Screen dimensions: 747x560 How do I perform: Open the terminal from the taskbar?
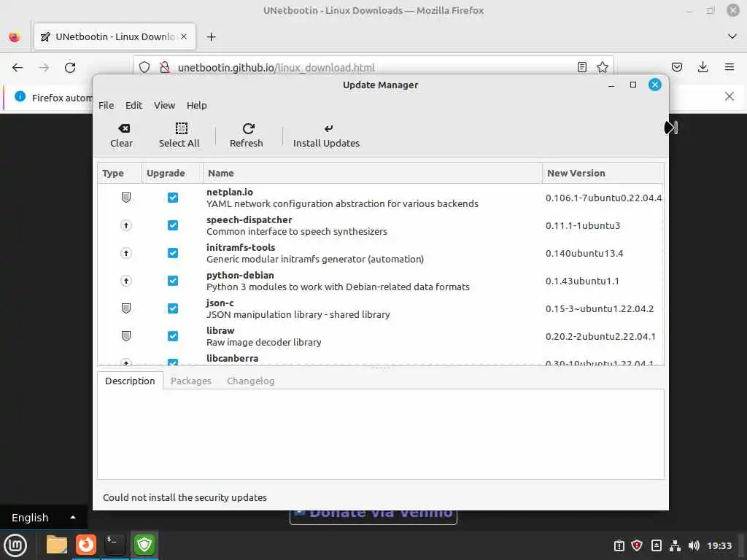point(115,545)
